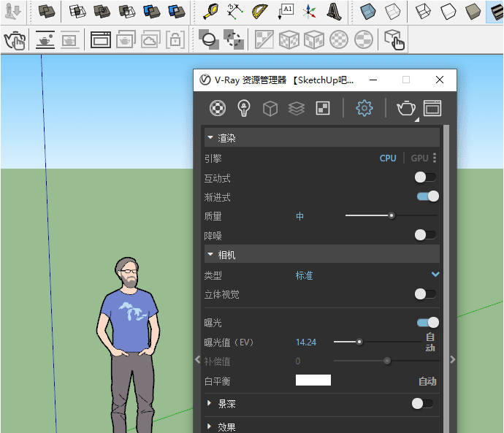Viewport: 504px width, 433px height.
Task: Expand left panel arrow in Asset Editor
Action: pyautogui.click(x=198, y=359)
